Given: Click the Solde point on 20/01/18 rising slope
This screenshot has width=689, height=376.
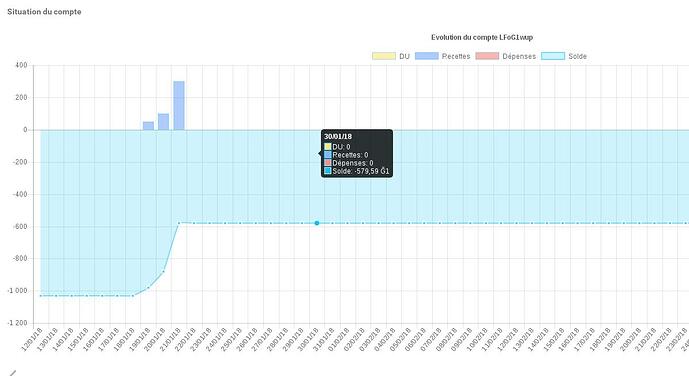Looking at the screenshot, I should [x=163, y=271].
